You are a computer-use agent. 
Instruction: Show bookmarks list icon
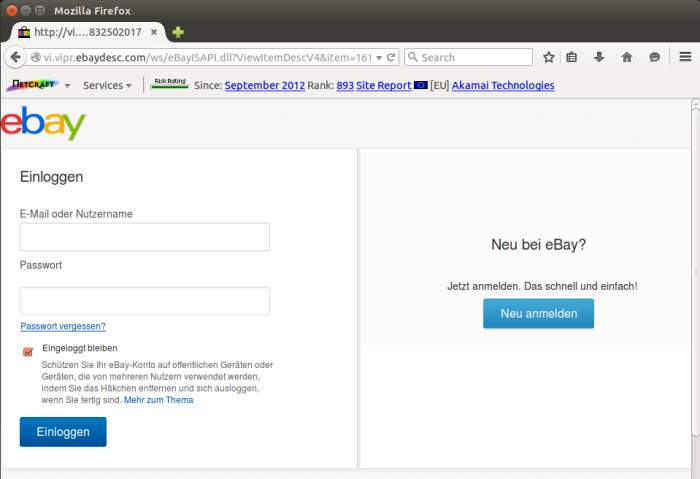(572, 57)
